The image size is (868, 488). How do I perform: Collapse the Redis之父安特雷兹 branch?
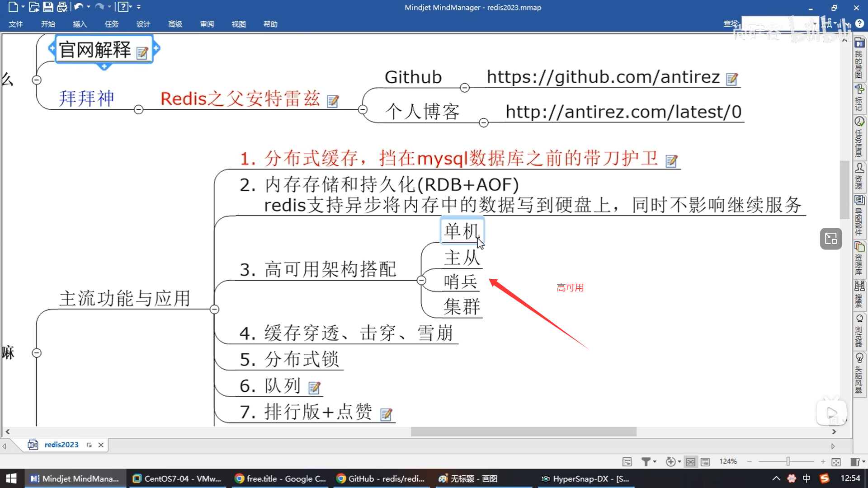[x=363, y=110]
